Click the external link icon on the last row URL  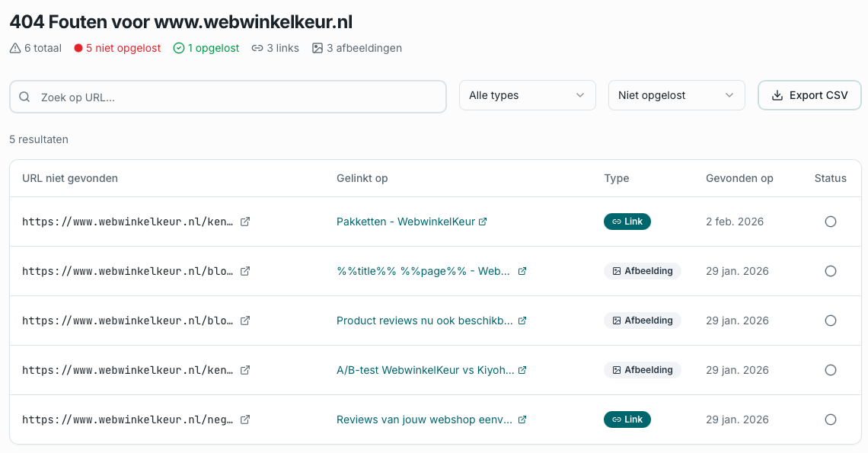pyautogui.click(x=245, y=420)
